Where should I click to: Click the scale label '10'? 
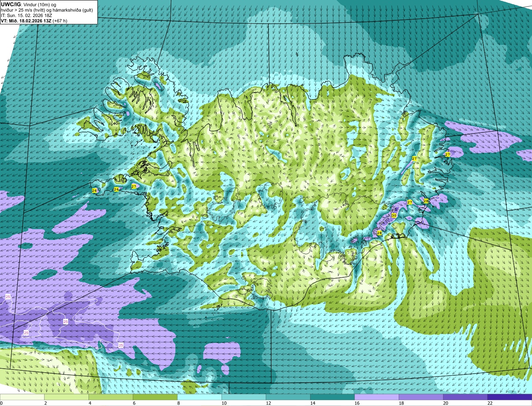coord(224,403)
